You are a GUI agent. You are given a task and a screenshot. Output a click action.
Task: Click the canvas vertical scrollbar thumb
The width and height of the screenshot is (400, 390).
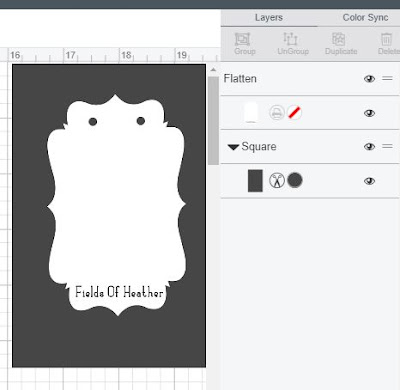click(213, 120)
